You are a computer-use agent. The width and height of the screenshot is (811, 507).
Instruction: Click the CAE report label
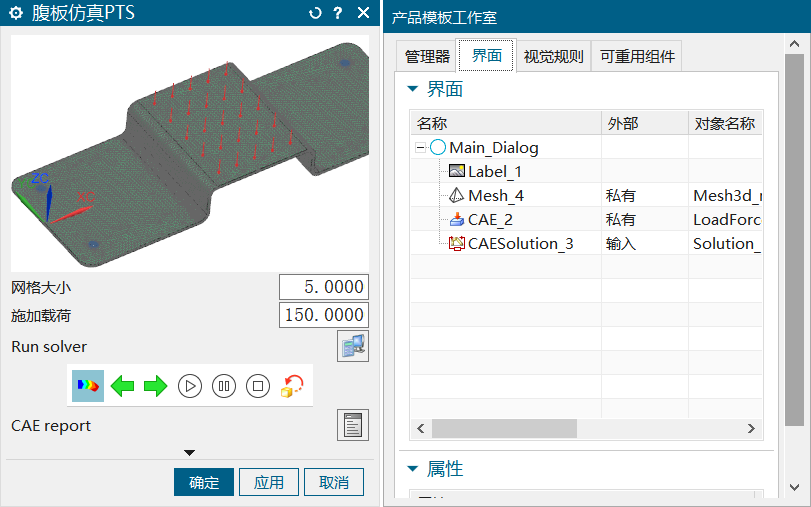pos(51,426)
